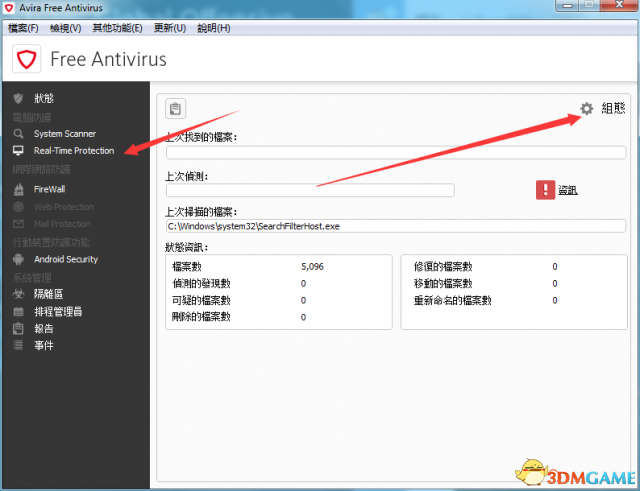The width and height of the screenshot is (640, 491).
Task: Select Web Protection entry
Action: [64, 207]
